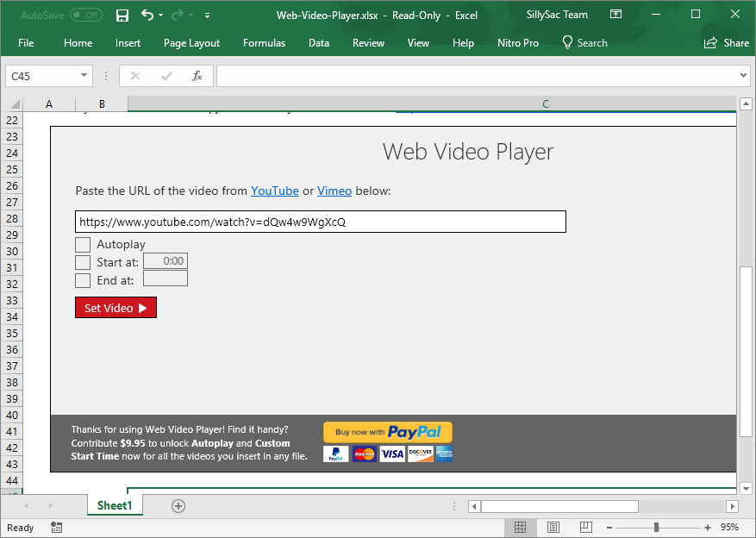
Task: Select the Sheet1 tab
Action: point(115,505)
